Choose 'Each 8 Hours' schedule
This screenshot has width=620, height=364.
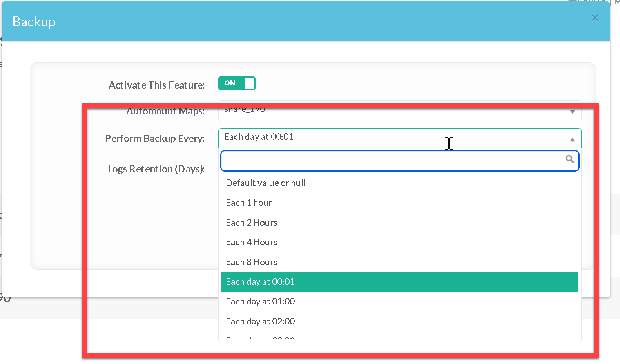click(251, 262)
